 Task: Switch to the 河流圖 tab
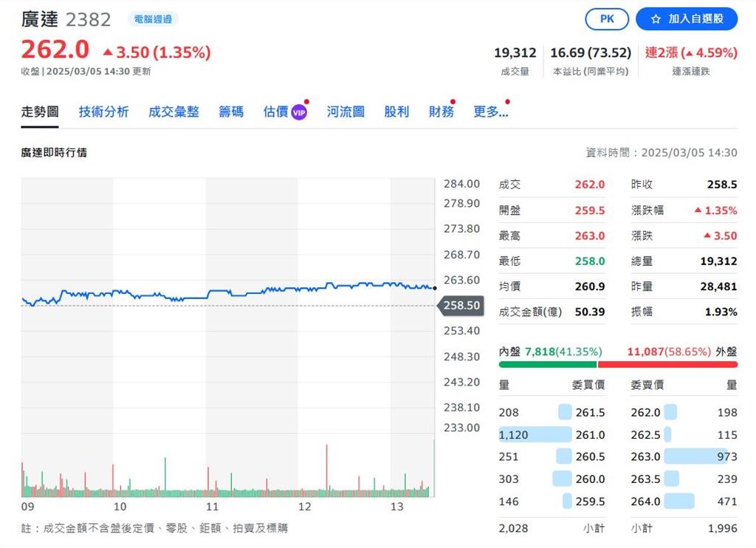(x=345, y=111)
